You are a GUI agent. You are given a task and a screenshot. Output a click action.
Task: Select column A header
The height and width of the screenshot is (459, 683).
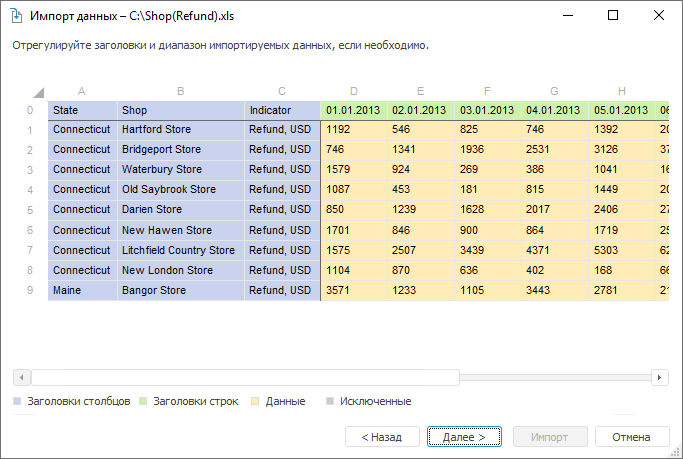coord(81,91)
